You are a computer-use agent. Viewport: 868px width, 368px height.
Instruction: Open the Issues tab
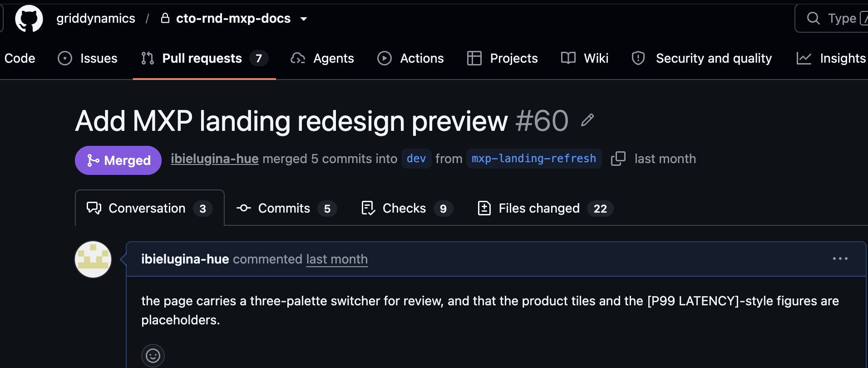88,58
